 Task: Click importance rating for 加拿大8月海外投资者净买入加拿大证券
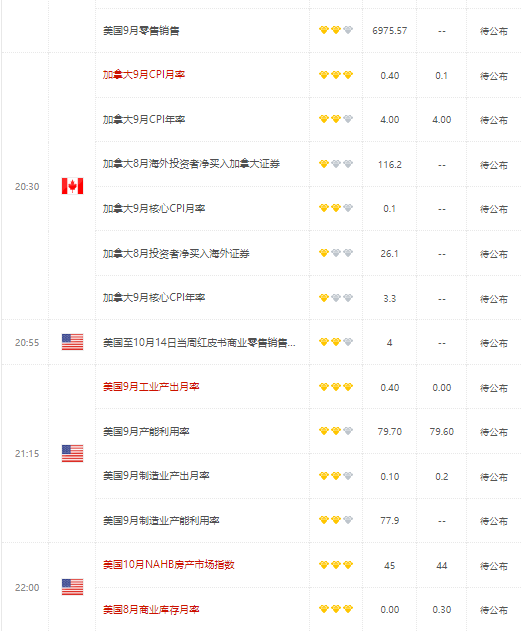(336, 164)
